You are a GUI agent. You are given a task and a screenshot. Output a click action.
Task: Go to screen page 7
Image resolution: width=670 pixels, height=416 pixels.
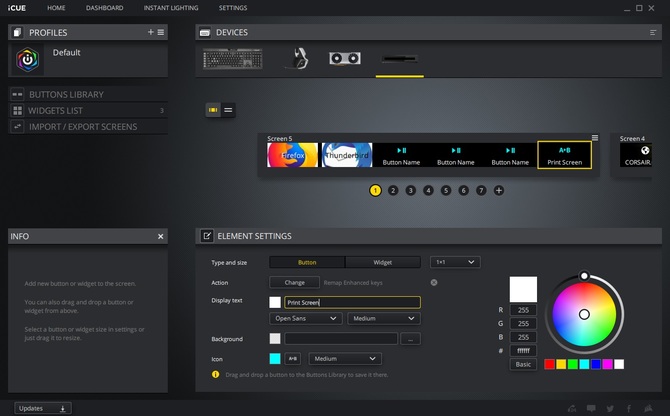coord(481,190)
